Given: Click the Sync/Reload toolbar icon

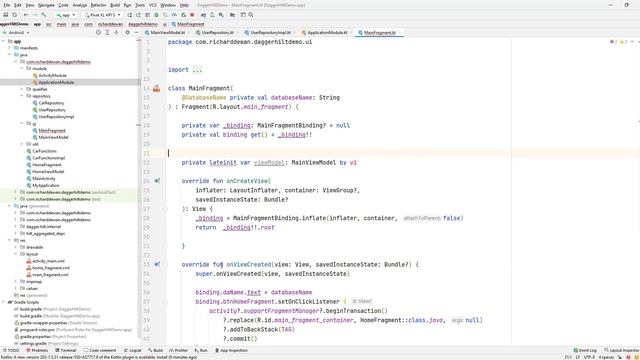Looking at the screenshot, I should (x=15, y=15).
